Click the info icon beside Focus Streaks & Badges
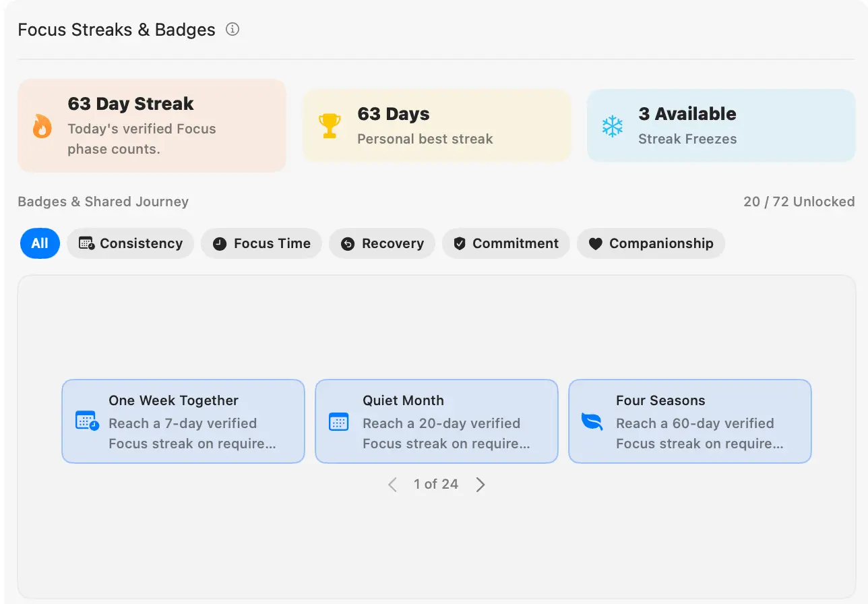868x604 pixels. coord(232,30)
